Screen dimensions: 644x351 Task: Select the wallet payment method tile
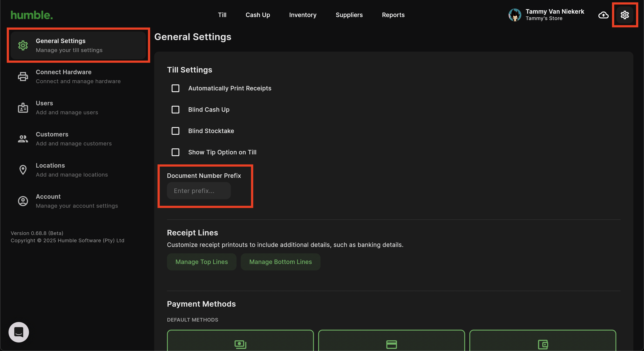click(x=543, y=341)
